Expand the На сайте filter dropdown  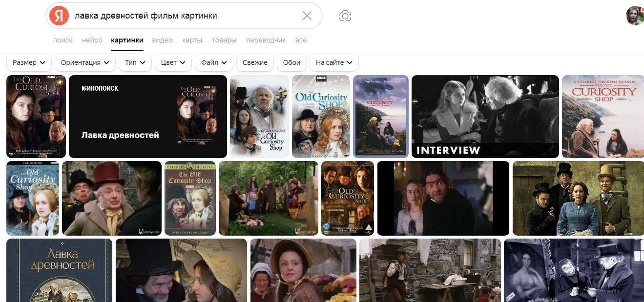[x=334, y=62]
